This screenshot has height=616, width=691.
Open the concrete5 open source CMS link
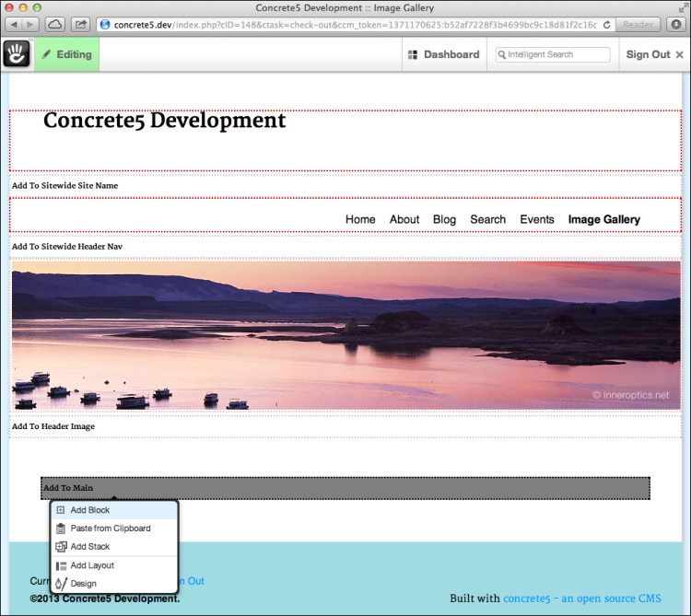(x=582, y=599)
